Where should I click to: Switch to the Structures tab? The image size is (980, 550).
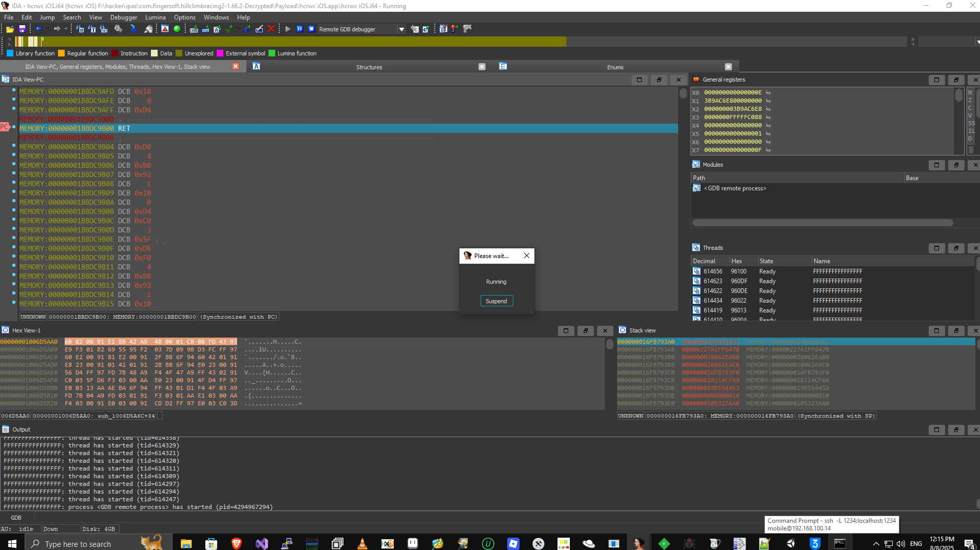click(369, 67)
